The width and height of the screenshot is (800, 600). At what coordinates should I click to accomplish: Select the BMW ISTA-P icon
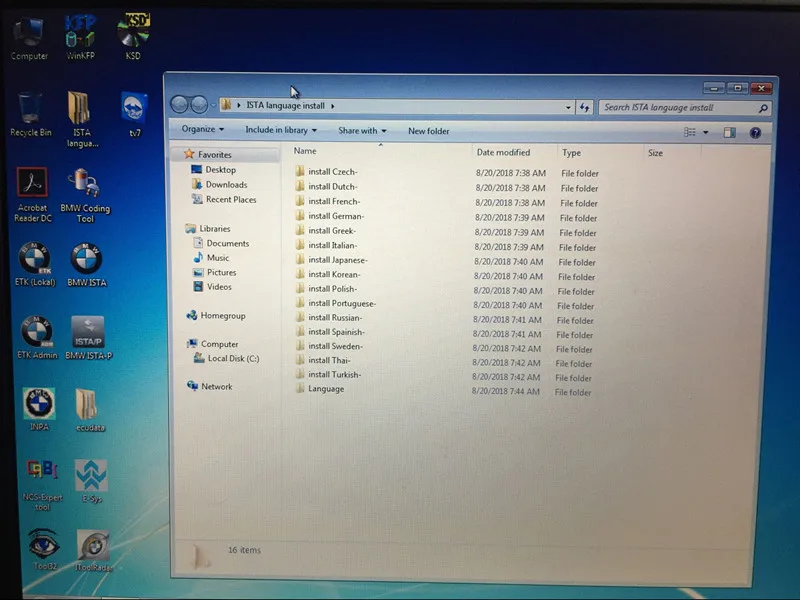(89, 338)
